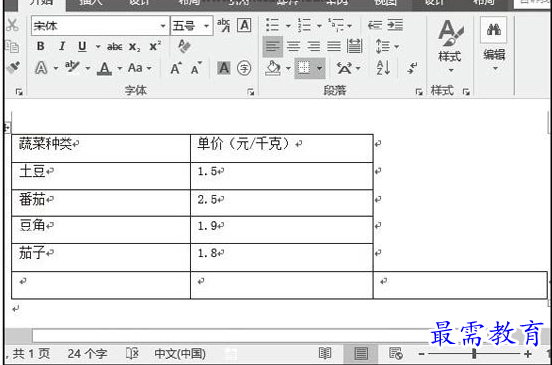Click the distributed alignment icon
The width and height of the screenshot is (552, 365).
(x=355, y=46)
